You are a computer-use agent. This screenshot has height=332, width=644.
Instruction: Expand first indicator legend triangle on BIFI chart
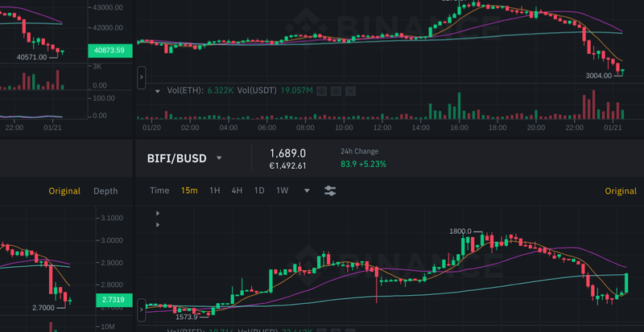pos(158,213)
